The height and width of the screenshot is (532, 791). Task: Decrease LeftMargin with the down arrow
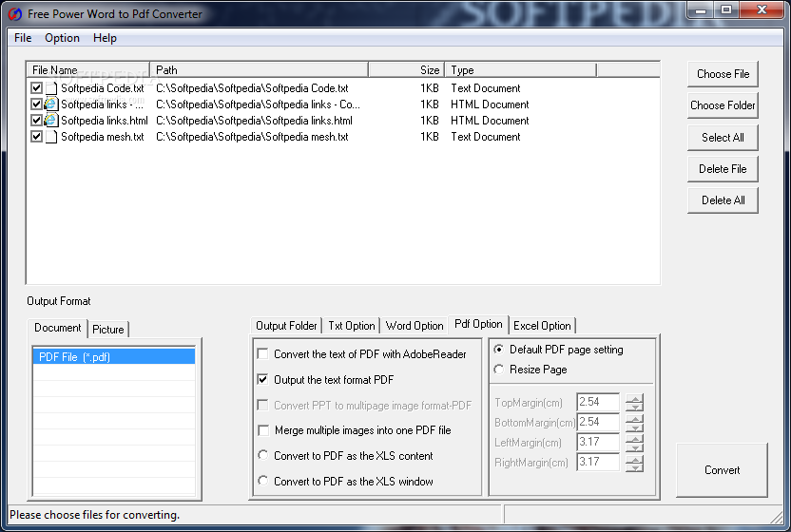point(635,447)
